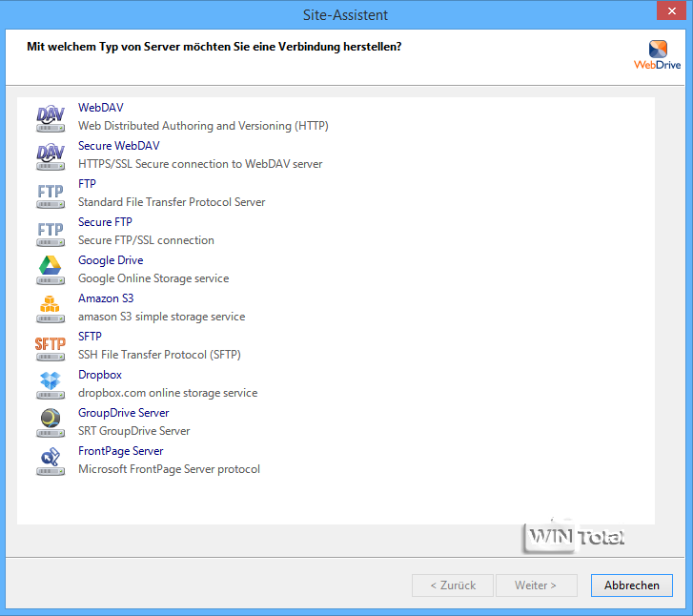This screenshot has width=693, height=616.
Task: Click 'Secure FTP/SSL connection' description
Action: coord(146,240)
